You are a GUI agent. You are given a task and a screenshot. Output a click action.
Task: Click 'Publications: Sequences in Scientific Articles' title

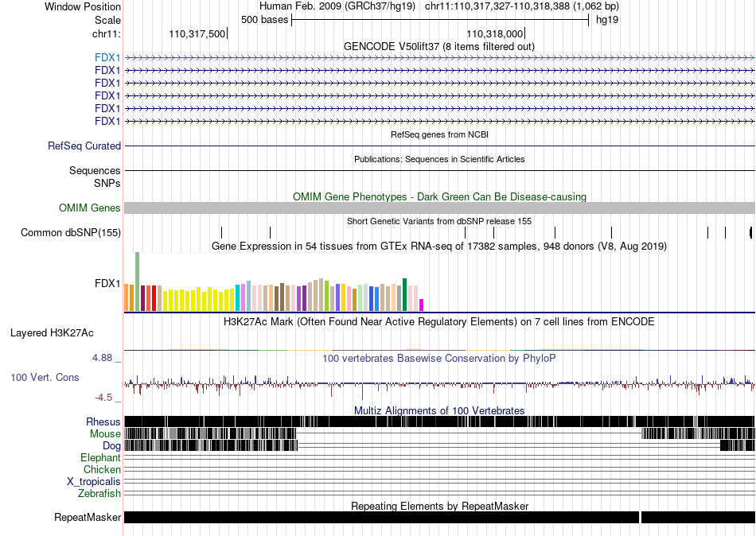click(x=439, y=159)
